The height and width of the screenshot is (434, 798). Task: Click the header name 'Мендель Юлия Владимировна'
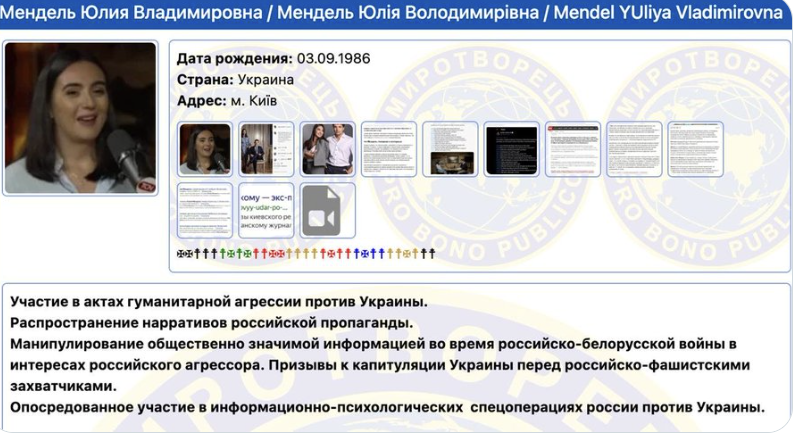click(131, 12)
